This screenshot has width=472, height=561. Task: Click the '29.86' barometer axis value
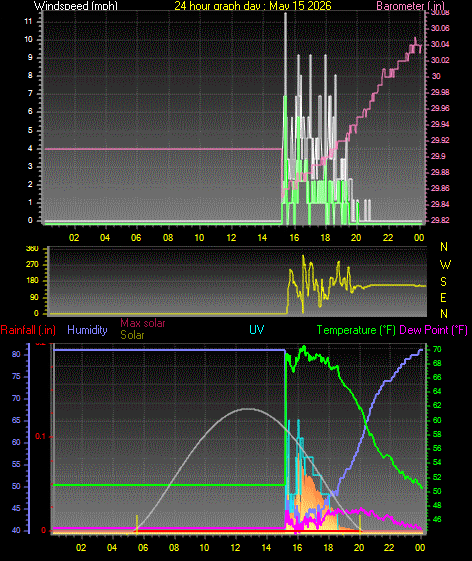pyautogui.click(x=440, y=188)
